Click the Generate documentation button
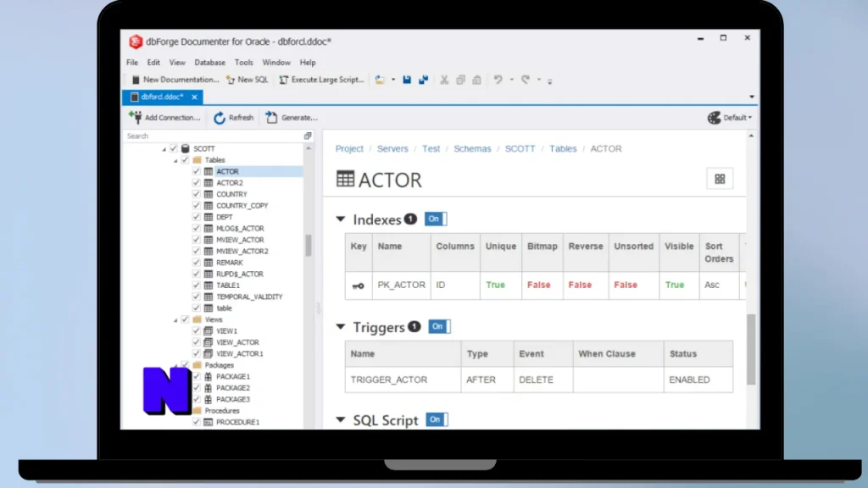 tap(292, 117)
